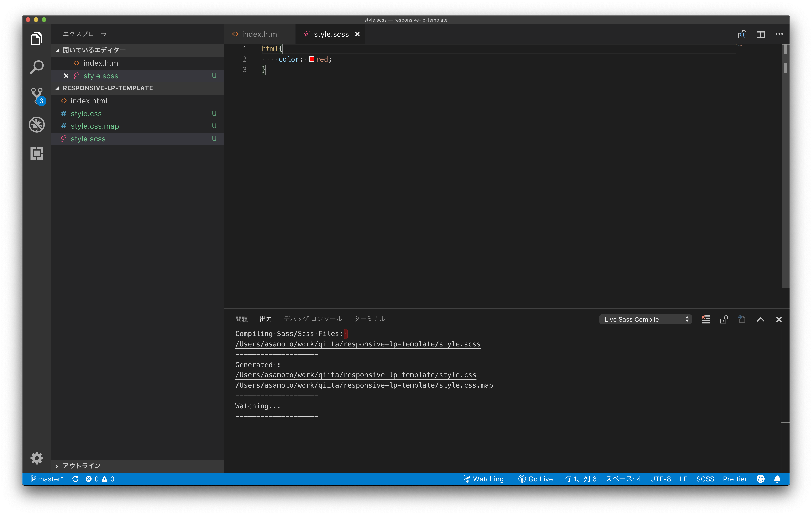Viewport: 812px width, 515px height.
Task: Close style.scss from open editors list
Action: (x=66, y=76)
